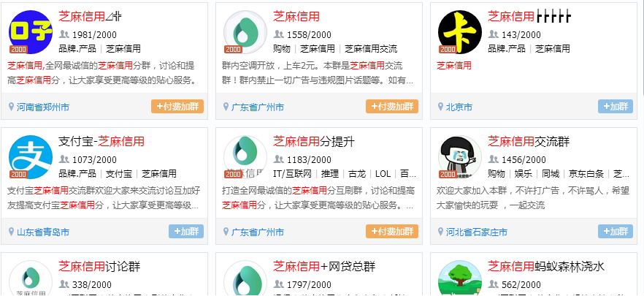Open the blue '口子' group avatar
The image size is (644, 296).
(31, 32)
